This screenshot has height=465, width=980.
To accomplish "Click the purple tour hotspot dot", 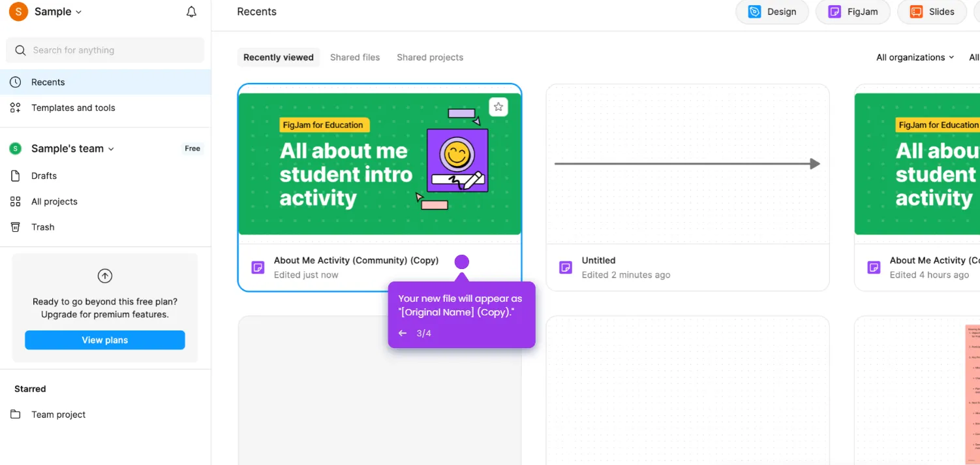I will click(x=462, y=262).
